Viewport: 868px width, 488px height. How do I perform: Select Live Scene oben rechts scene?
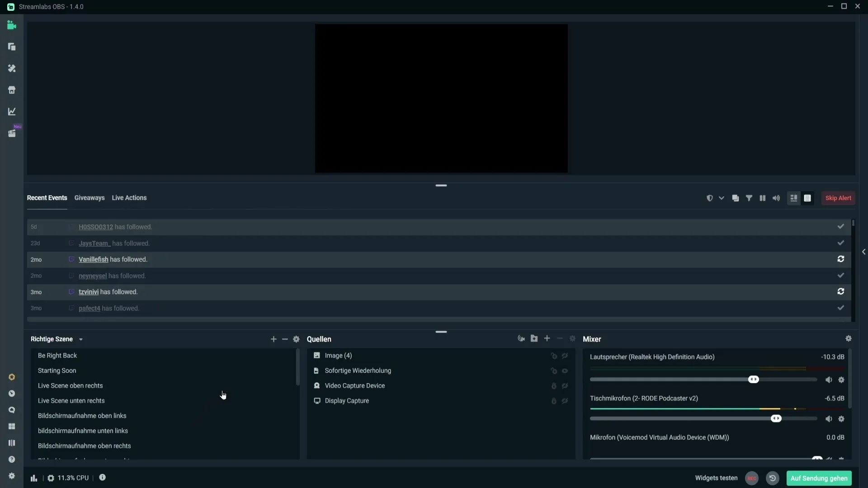coord(70,385)
